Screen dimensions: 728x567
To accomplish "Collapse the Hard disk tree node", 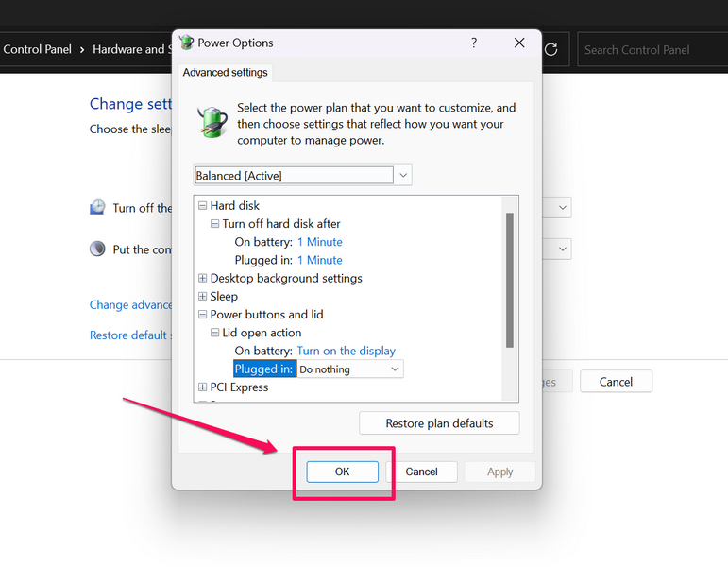I will point(202,206).
